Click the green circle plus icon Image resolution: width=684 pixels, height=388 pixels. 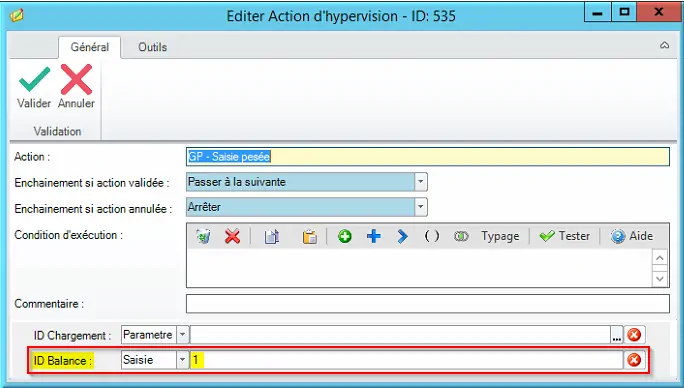tap(345, 237)
